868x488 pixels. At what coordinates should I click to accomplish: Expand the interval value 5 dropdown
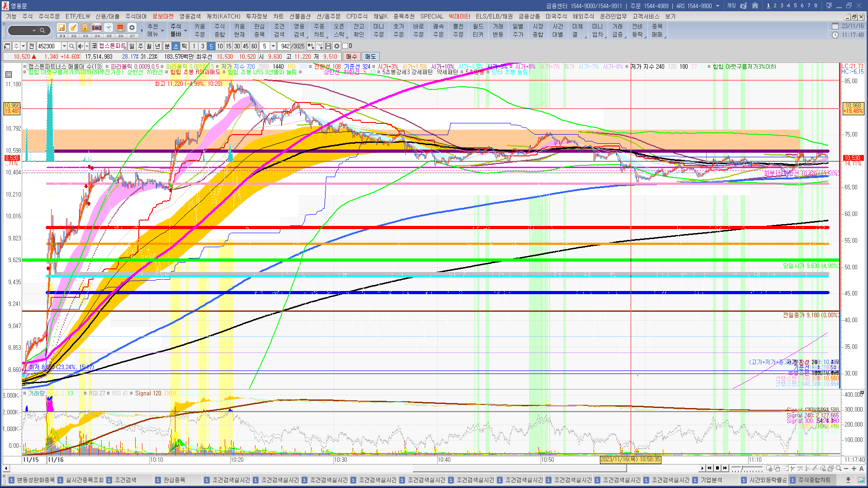click(x=273, y=46)
